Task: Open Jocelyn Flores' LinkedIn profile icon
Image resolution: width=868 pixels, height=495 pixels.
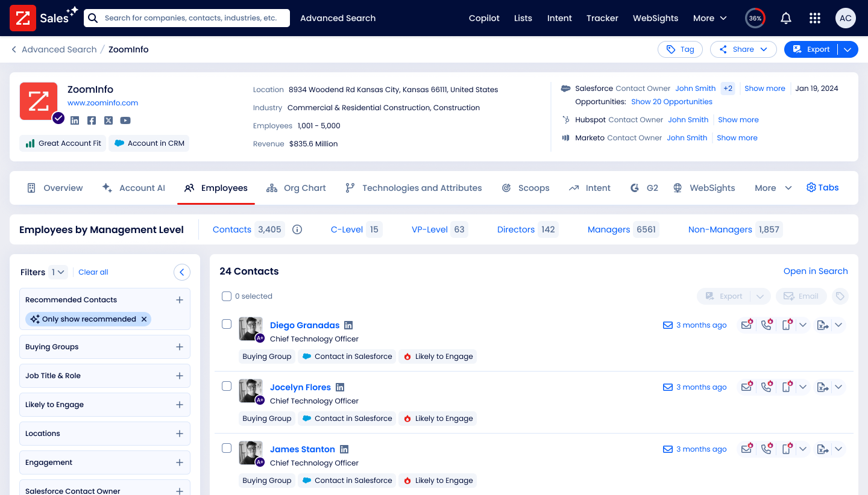Action: pos(340,387)
